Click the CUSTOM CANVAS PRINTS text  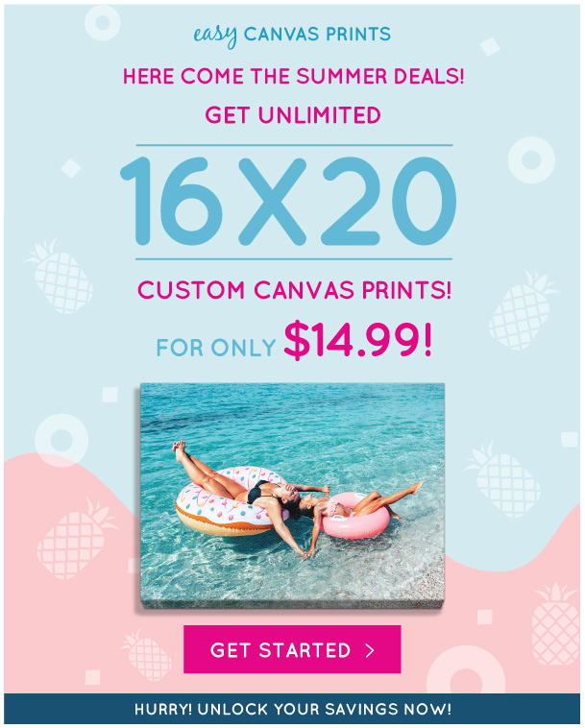294,290
